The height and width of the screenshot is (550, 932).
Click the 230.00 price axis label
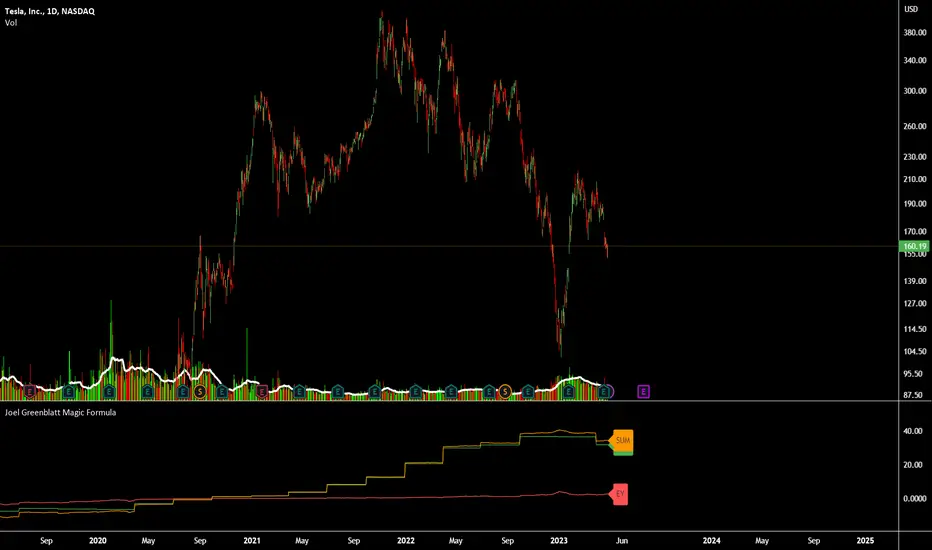pyautogui.click(x=915, y=157)
